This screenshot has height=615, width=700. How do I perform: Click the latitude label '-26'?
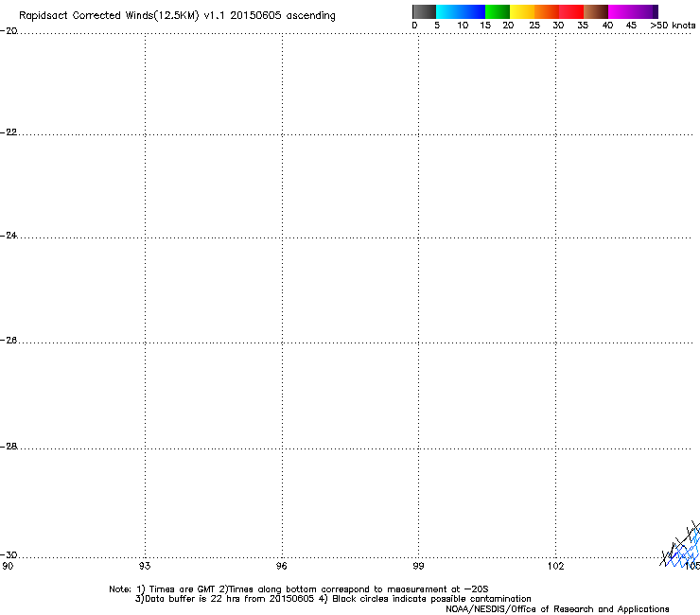[9, 341]
